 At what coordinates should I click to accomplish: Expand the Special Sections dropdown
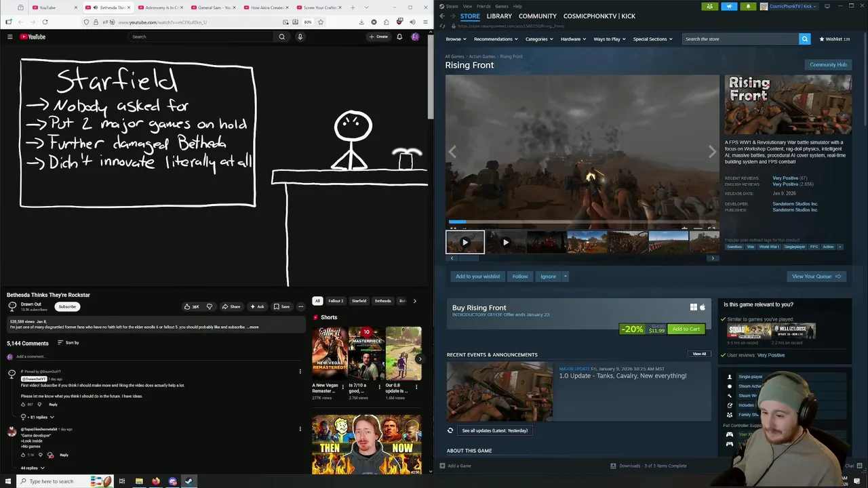coord(652,39)
